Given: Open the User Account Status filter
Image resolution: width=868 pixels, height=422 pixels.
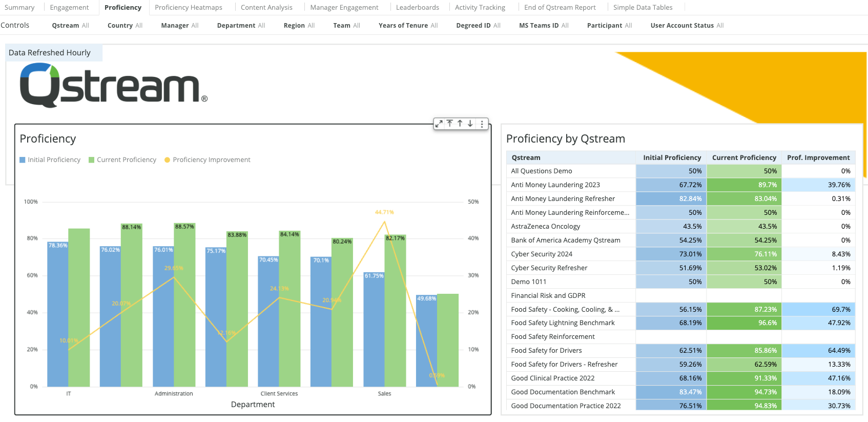Looking at the screenshot, I should (687, 26).
